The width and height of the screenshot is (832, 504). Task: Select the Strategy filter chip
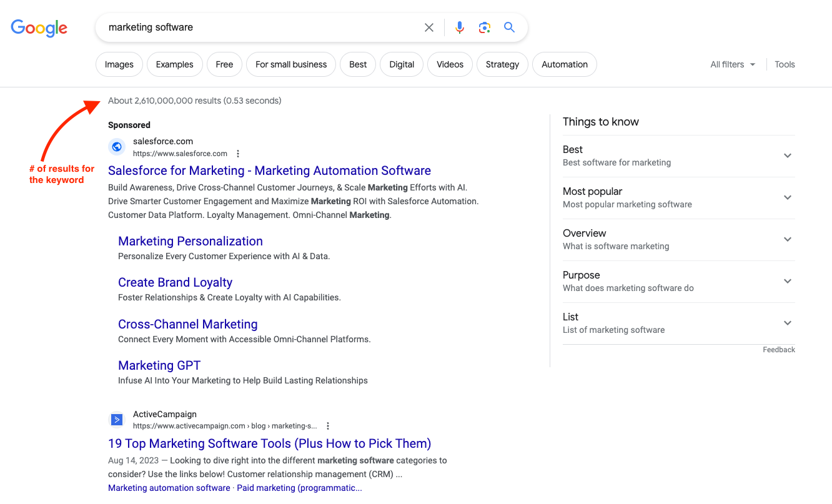click(x=502, y=64)
